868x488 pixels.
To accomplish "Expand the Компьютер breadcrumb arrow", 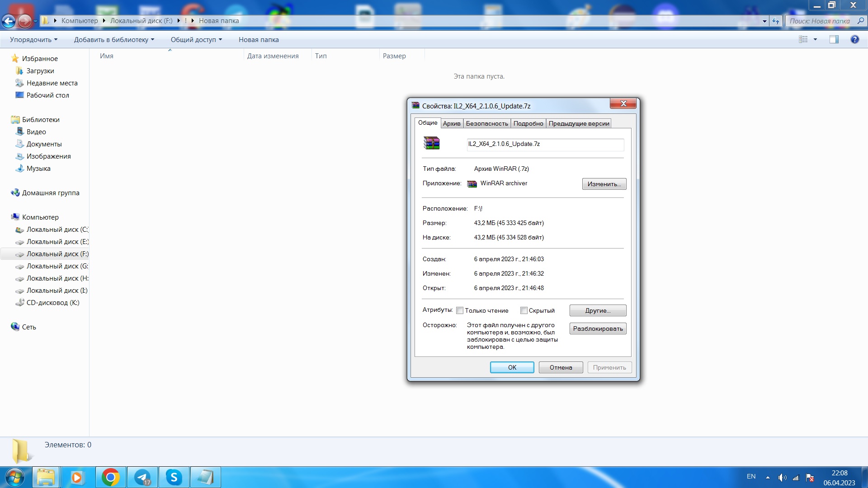I will (x=104, y=20).
